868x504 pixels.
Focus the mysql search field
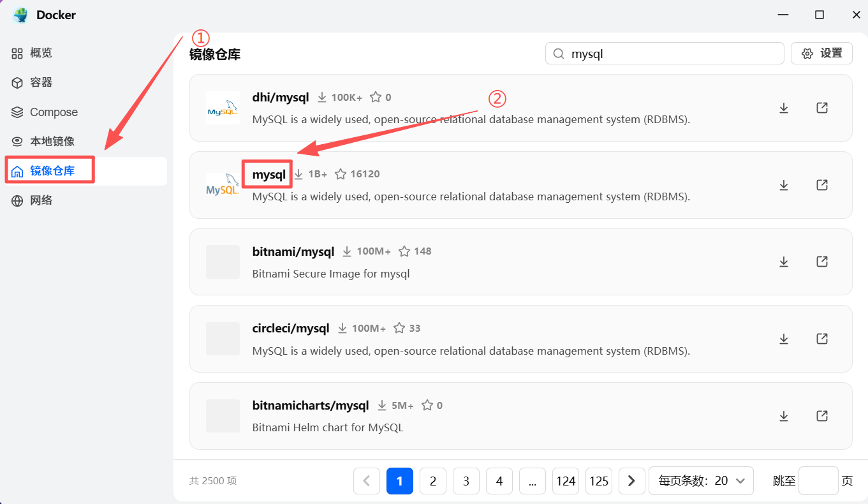tap(665, 54)
